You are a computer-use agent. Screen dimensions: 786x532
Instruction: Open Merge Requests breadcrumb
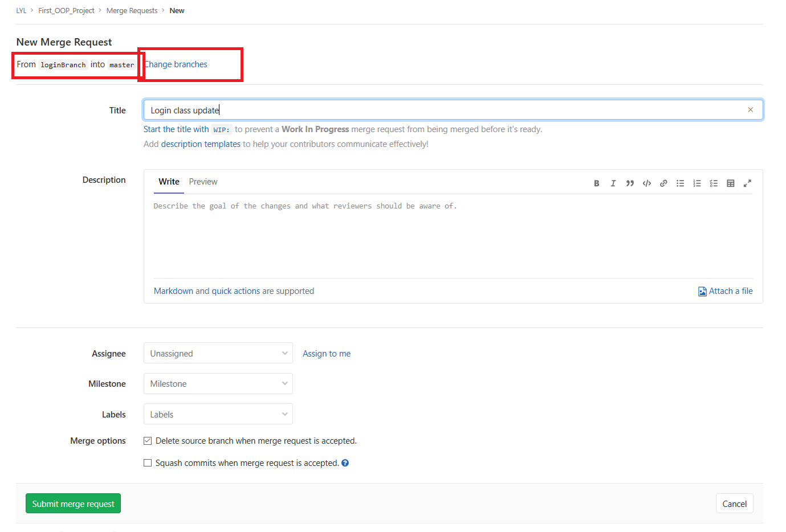[132, 11]
